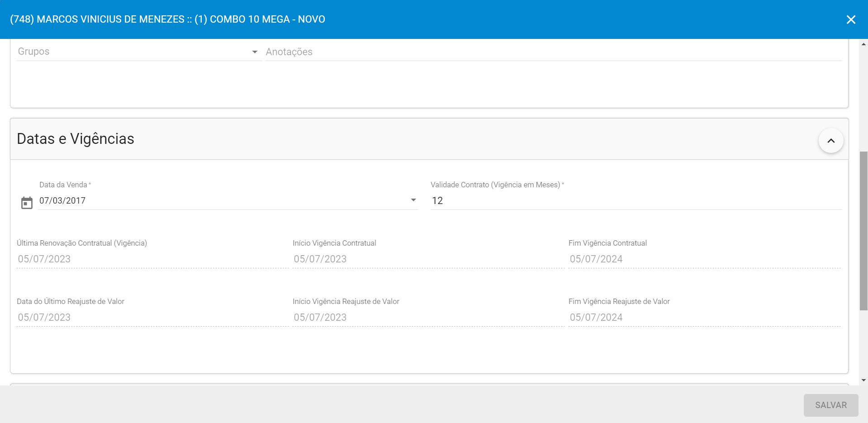The height and width of the screenshot is (423, 868).
Task: Close the contract dialog with the X
Action: click(x=851, y=19)
